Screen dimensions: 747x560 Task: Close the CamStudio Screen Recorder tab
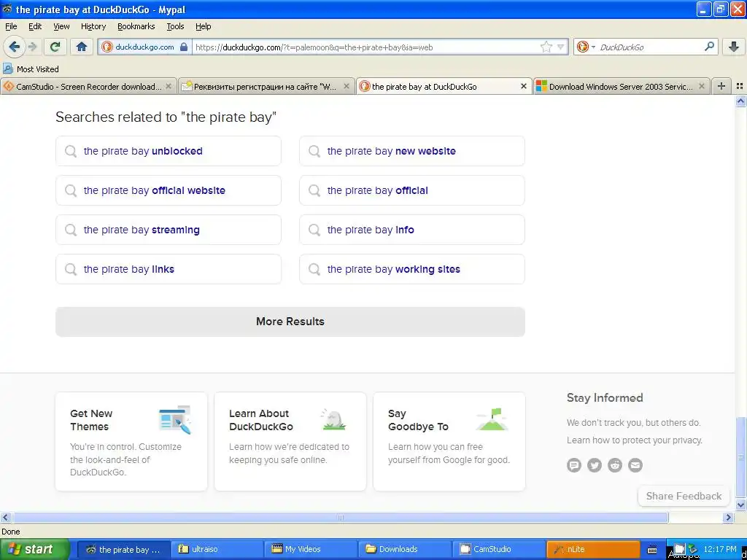click(x=169, y=86)
